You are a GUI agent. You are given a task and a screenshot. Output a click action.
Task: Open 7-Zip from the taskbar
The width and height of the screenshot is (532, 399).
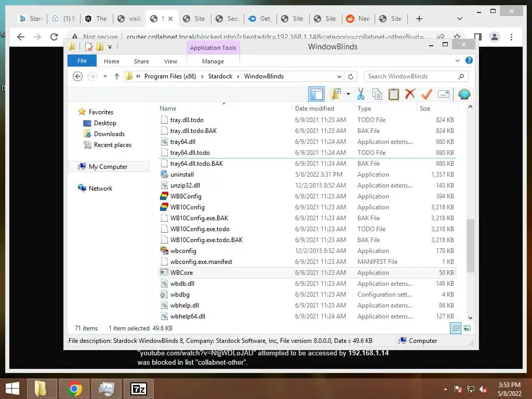(138, 389)
